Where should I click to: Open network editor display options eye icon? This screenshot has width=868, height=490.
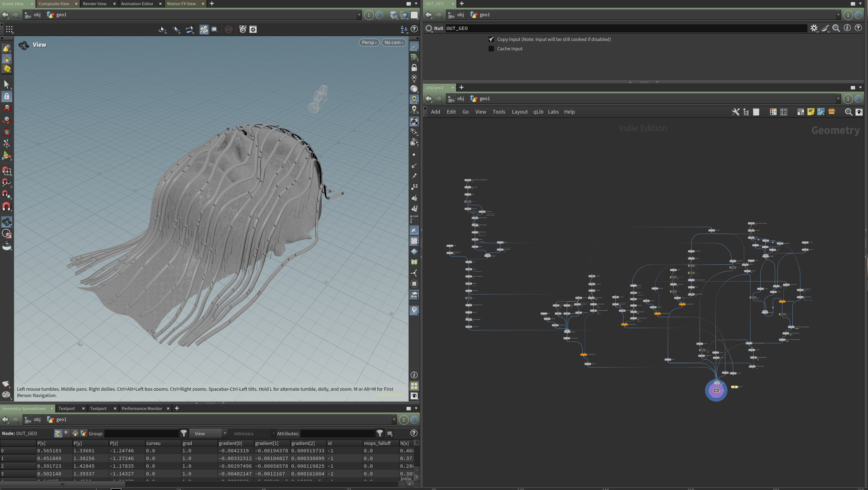point(859,112)
